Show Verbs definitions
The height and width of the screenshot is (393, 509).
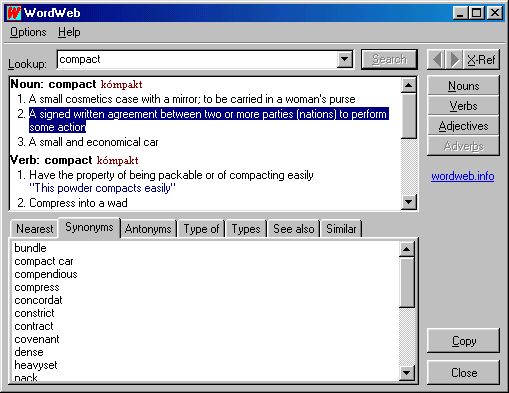pos(463,106)
